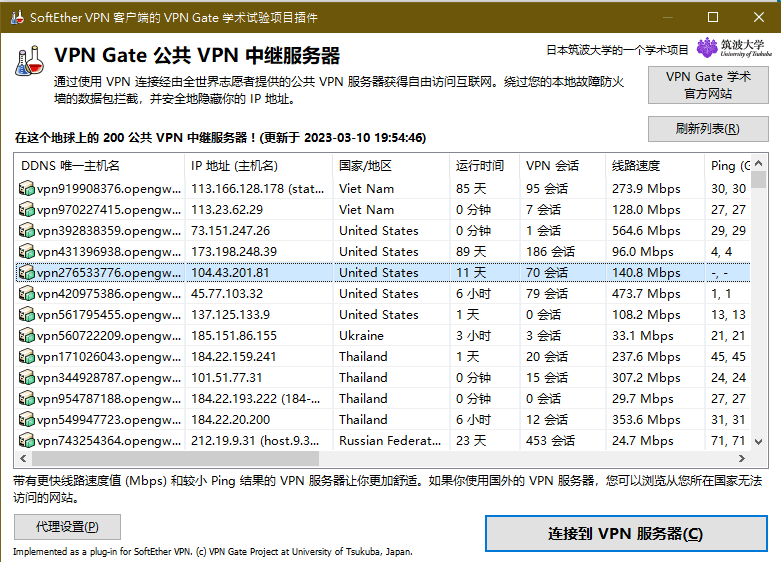Click the server icon for vpn561795455.opengw
Screen dimensions: 781x562
coord(26,314)
